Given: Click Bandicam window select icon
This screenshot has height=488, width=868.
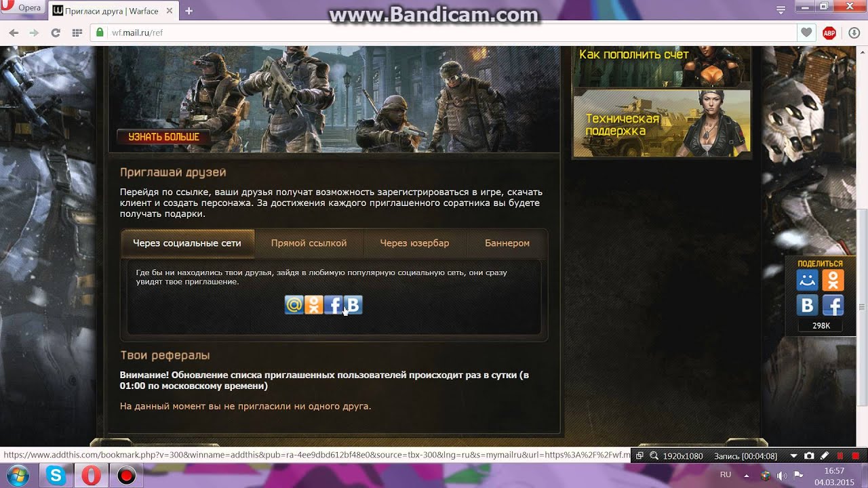Looking at the screenshot, I should tap(639, 456).
